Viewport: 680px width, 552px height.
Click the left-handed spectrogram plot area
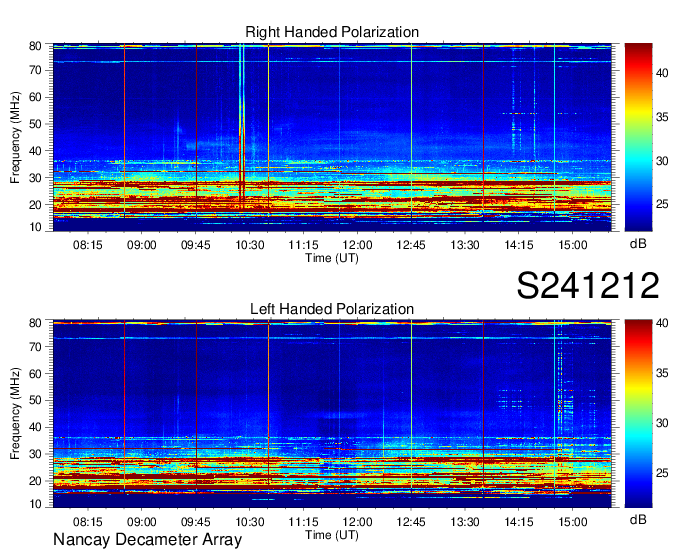pos(332,414)
